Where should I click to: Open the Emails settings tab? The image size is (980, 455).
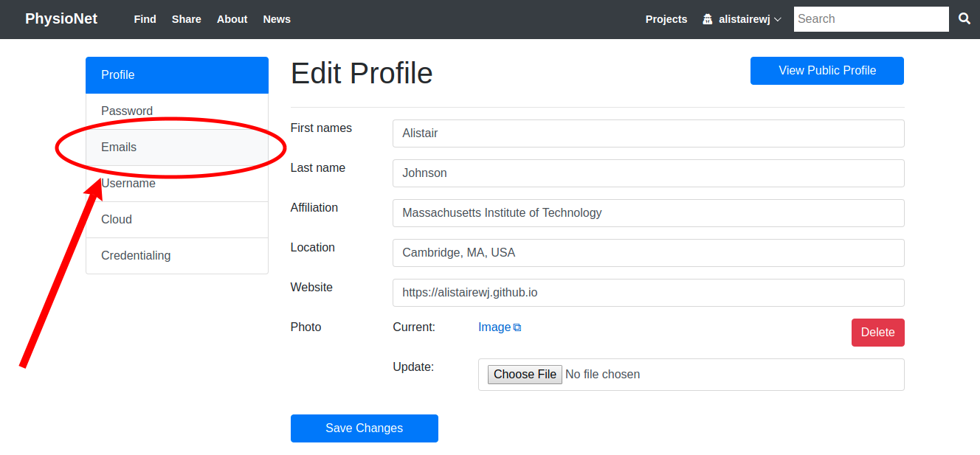coord(177,147)
